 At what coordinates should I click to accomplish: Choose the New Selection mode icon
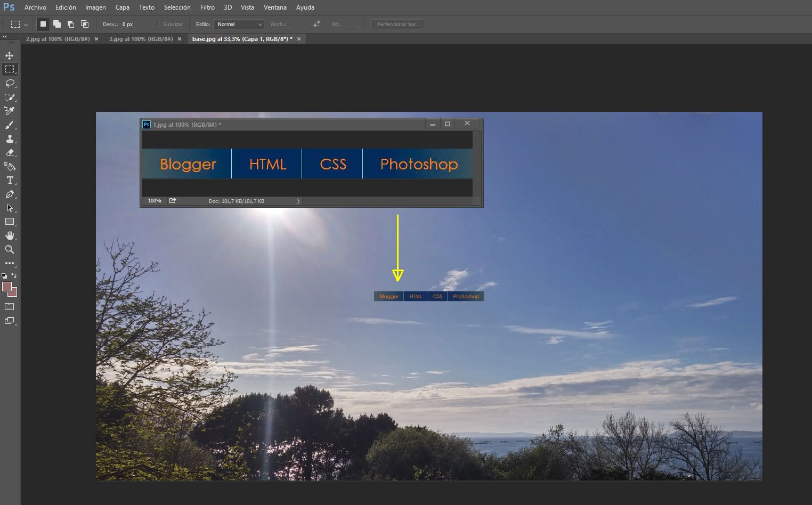point(43,24)
